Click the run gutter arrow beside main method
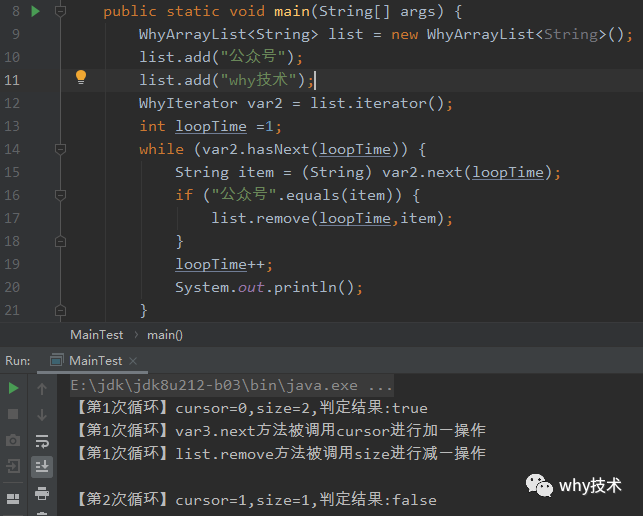 (x=36, y=11)
